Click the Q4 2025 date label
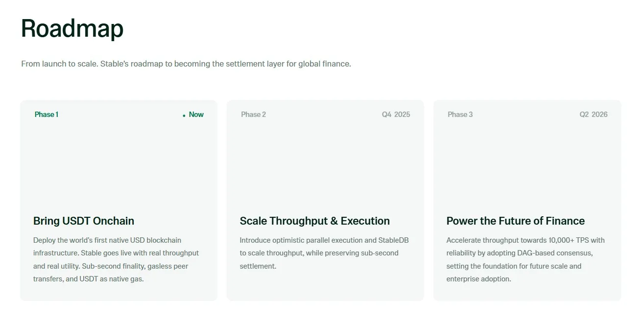 [x=396, y=115]
